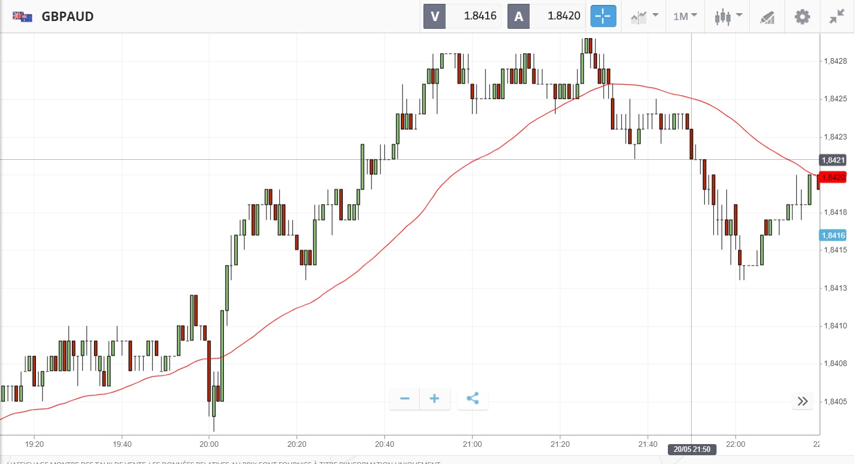Expand the candlestick chart type dropdown
This screenshot has height=464, width=868.
pos(728,17)
